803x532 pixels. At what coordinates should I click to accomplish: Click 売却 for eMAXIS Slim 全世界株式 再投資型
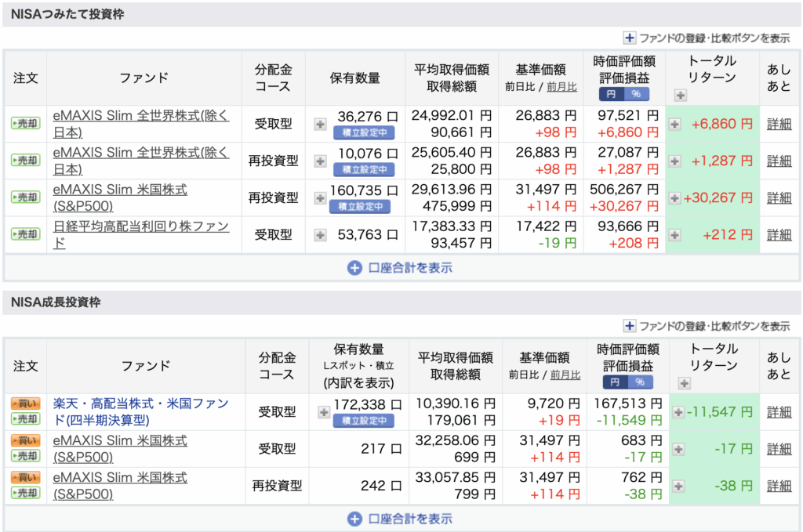(x=26, y=160)
